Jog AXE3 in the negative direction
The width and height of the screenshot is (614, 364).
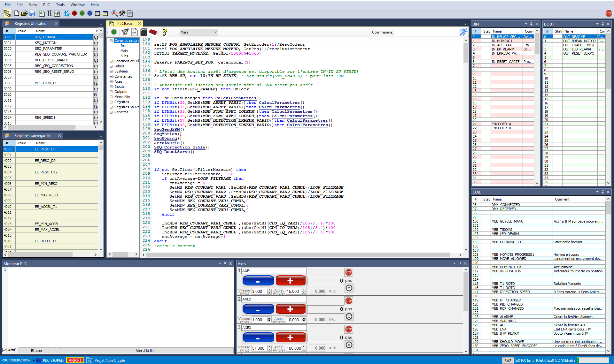pos(258,337)
